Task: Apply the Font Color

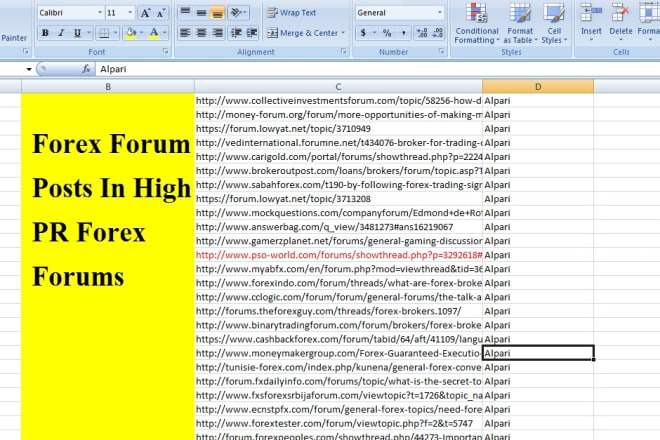Action: tap(154, 33)
